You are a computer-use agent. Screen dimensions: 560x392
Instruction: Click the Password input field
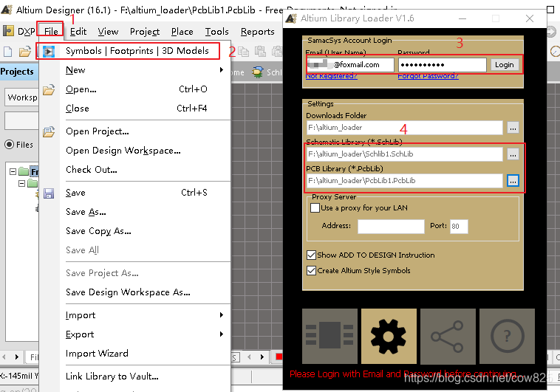coord(443,65)
